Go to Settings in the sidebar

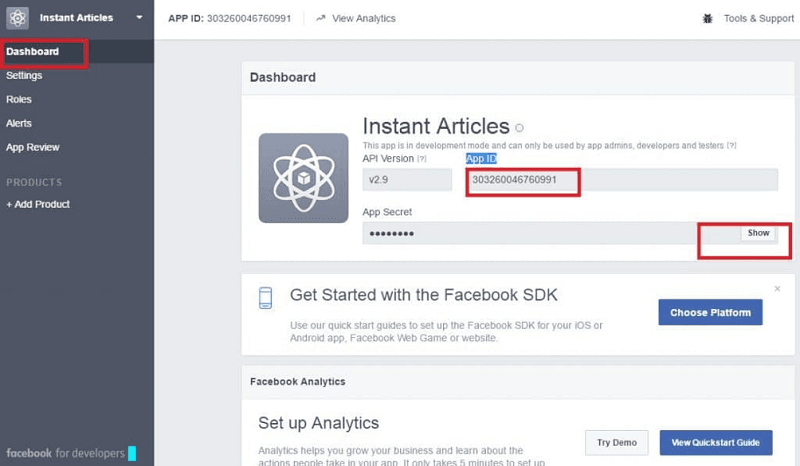pos(24,75)
